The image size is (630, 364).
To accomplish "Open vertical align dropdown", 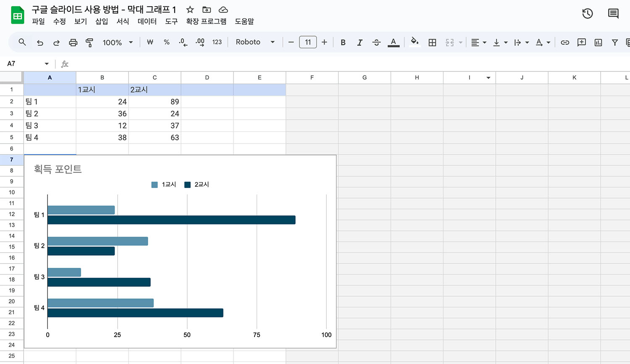I will (x=500, y=42).
